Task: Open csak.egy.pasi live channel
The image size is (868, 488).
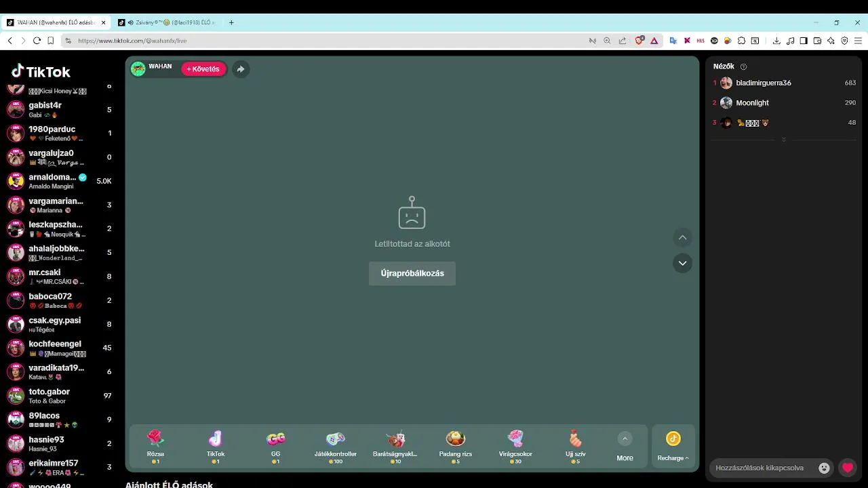Action: pyautogui.click(x=61, y=324)
